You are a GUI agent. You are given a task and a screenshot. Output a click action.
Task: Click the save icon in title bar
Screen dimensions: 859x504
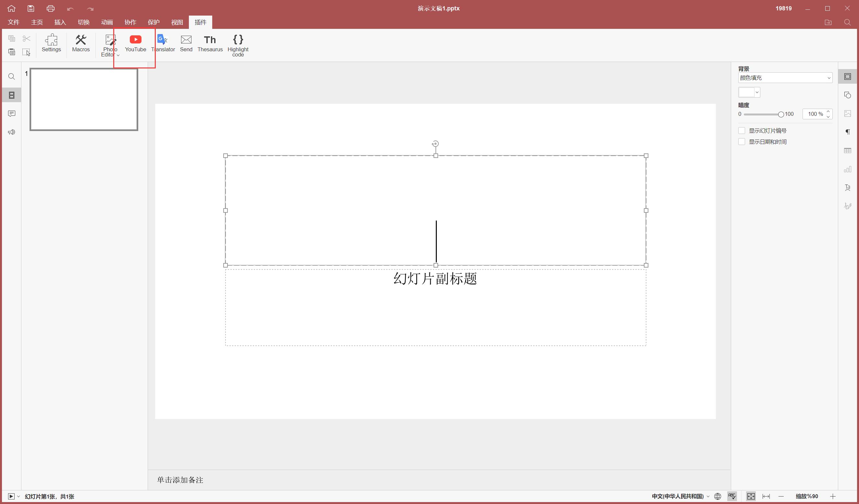pyautogui.click(x=31, y=8)
